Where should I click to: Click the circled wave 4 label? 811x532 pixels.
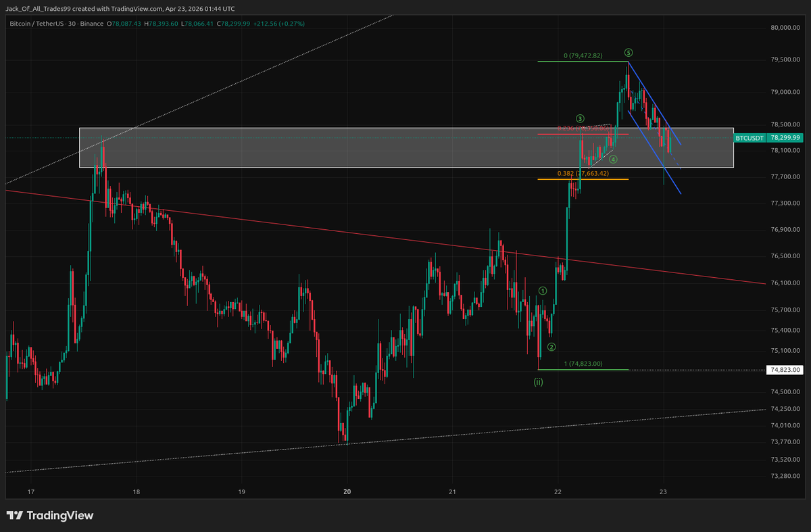612,160
